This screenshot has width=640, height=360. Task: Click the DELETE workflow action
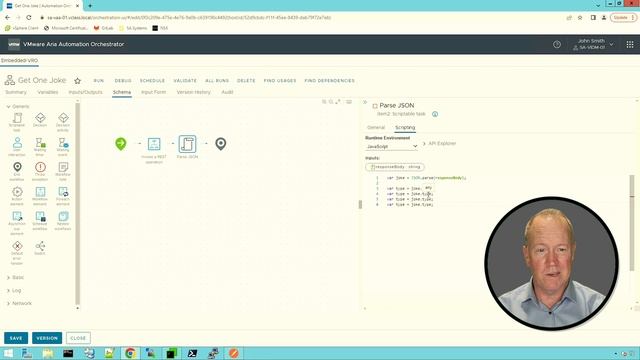pyautogui.click(x=246, y=81)
